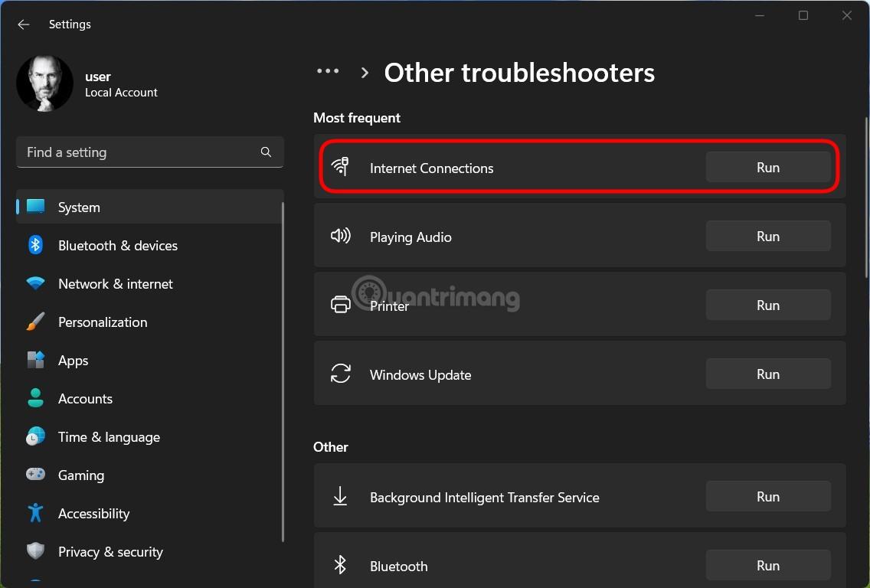The width and height of the screenshot is (870, 588).
Task: Click the Other troubleshooters page heading
Action: (x=519, y=73)
